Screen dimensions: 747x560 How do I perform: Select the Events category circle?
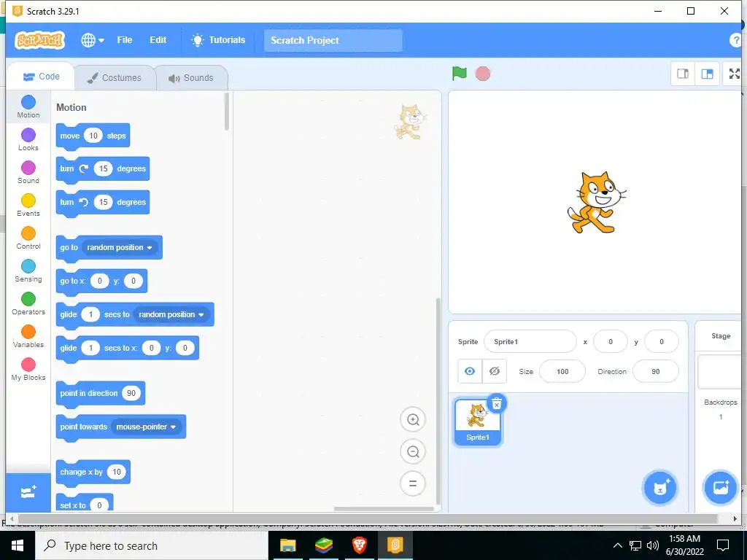(x=28, y=201)
